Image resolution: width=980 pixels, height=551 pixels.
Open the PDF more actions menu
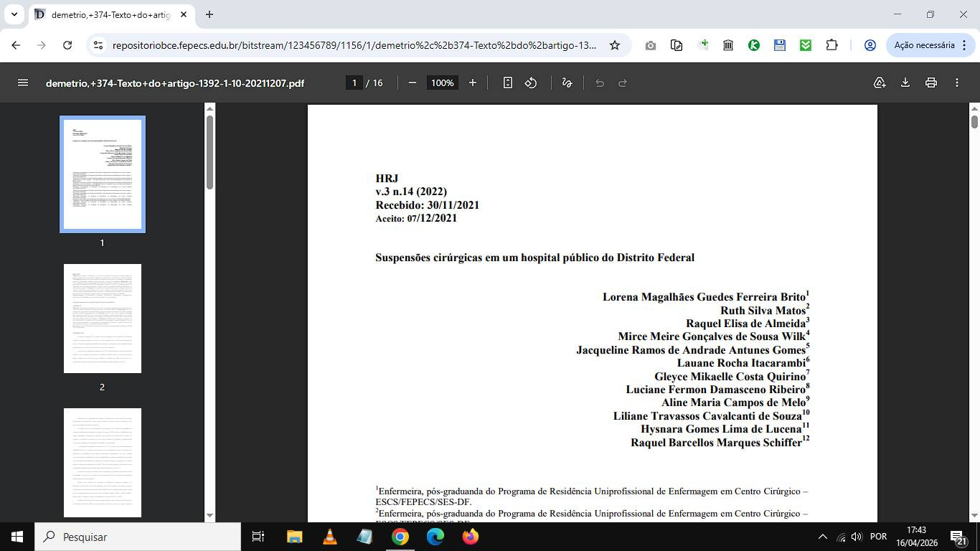[957, 83]
